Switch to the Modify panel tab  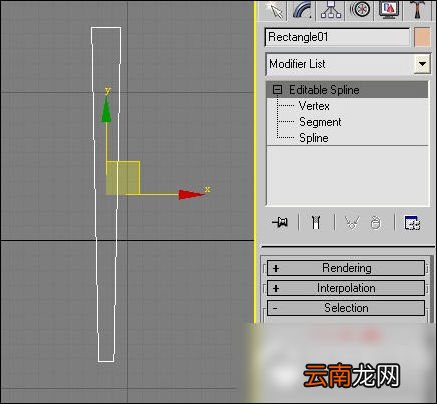(302, 10)
